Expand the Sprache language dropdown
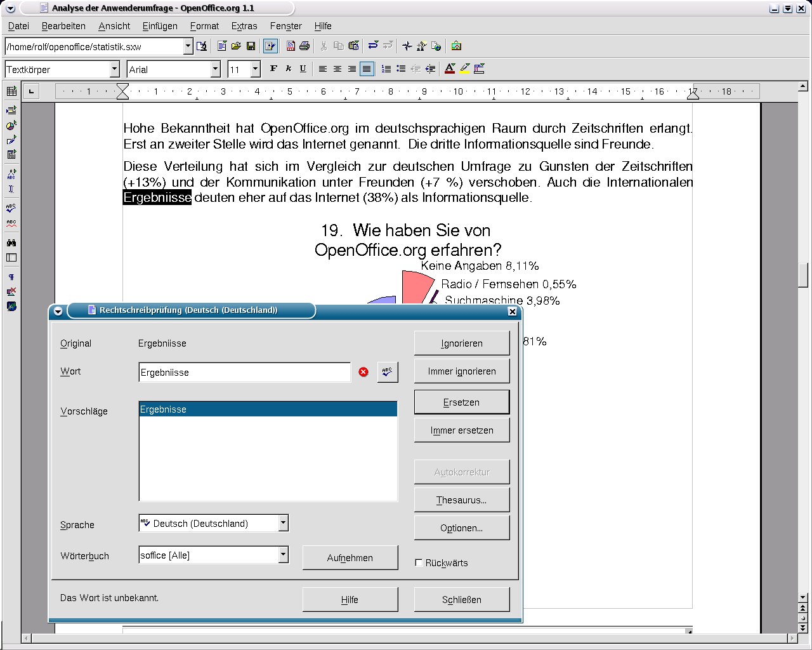 (x=283, y=523)
